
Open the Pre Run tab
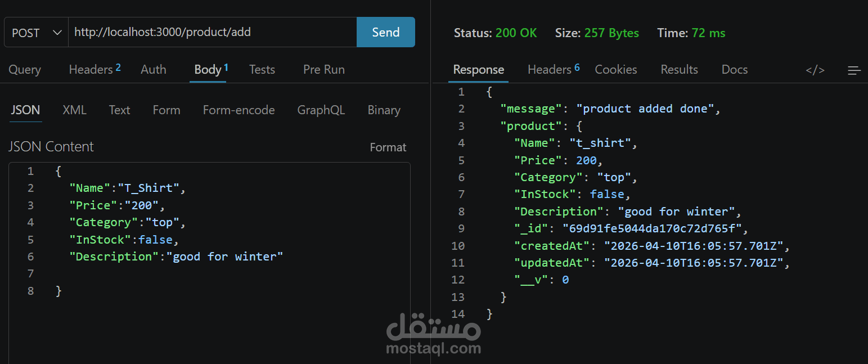(324, 70)
